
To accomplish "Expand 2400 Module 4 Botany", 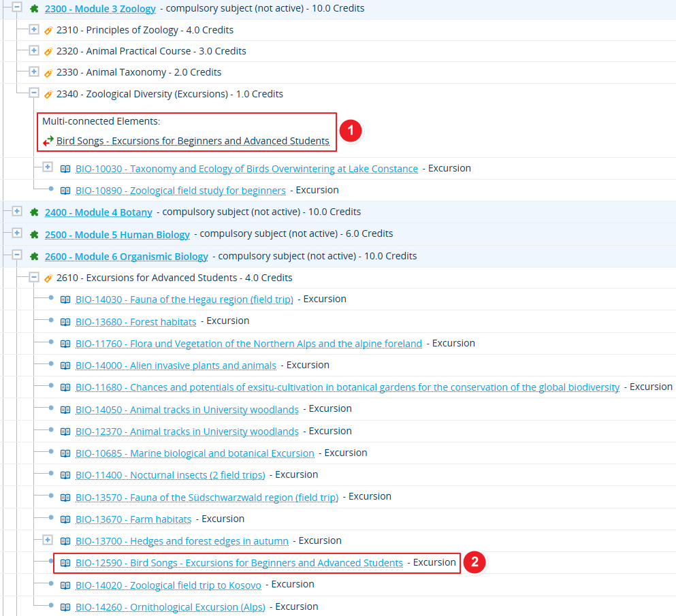I will point(17,211).
